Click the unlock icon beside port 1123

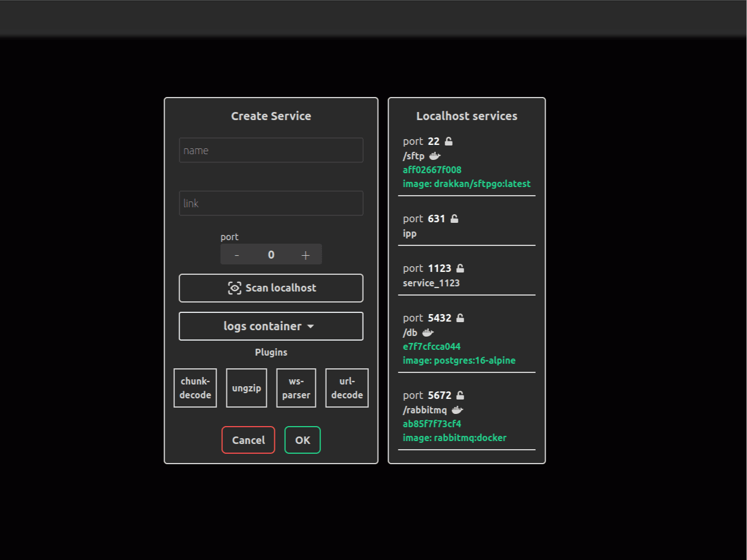point(460,268)
